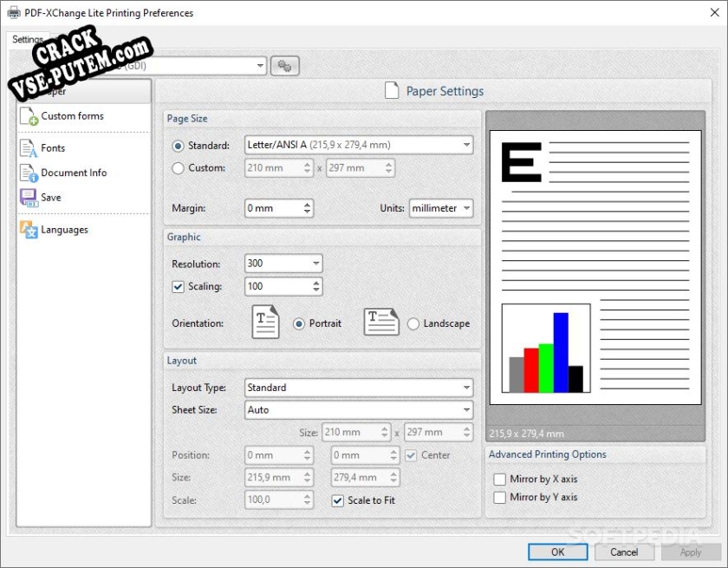The image size is (728, 568).
Task: Switch to the Settings tab
Action: click(x=28, y=39)
